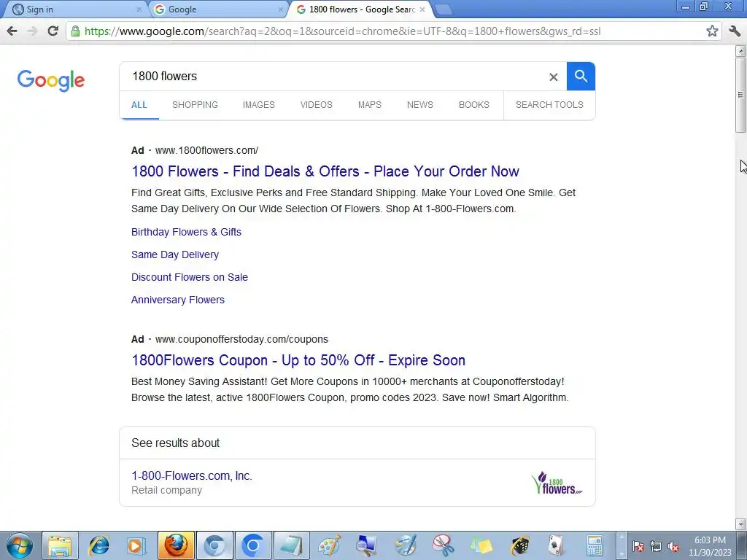Open Discount Flowers on Sale link
747x560 pixels.
coord(190,277)
